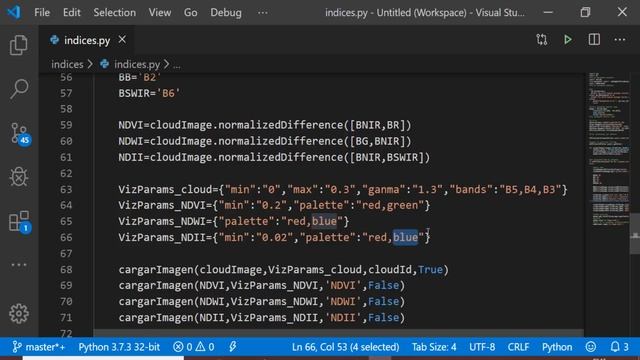Click the minimap code overview

tap(609, 149)
